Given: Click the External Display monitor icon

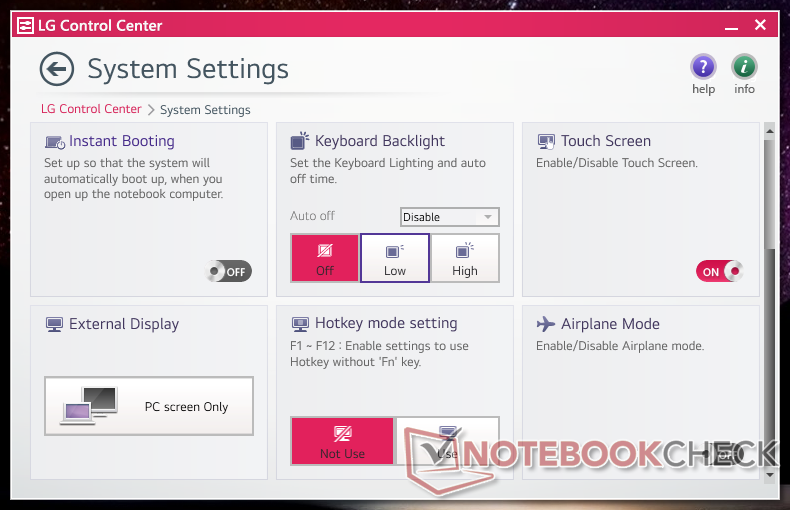Looking at the screenshot, I should click(54, 325).
